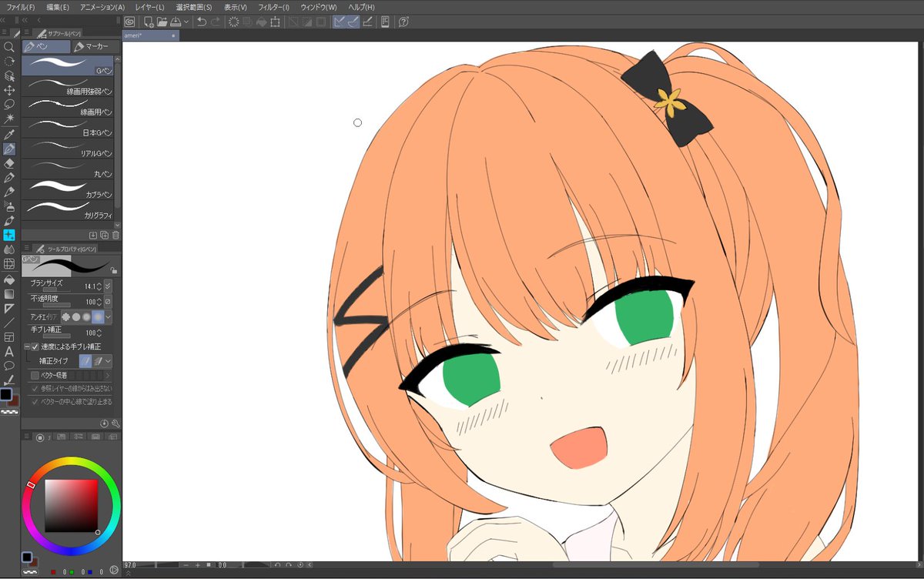This screenshot has height=579, width=924.
Task: Toggle opacity dynamics button
Action: [x=108, y=301]
